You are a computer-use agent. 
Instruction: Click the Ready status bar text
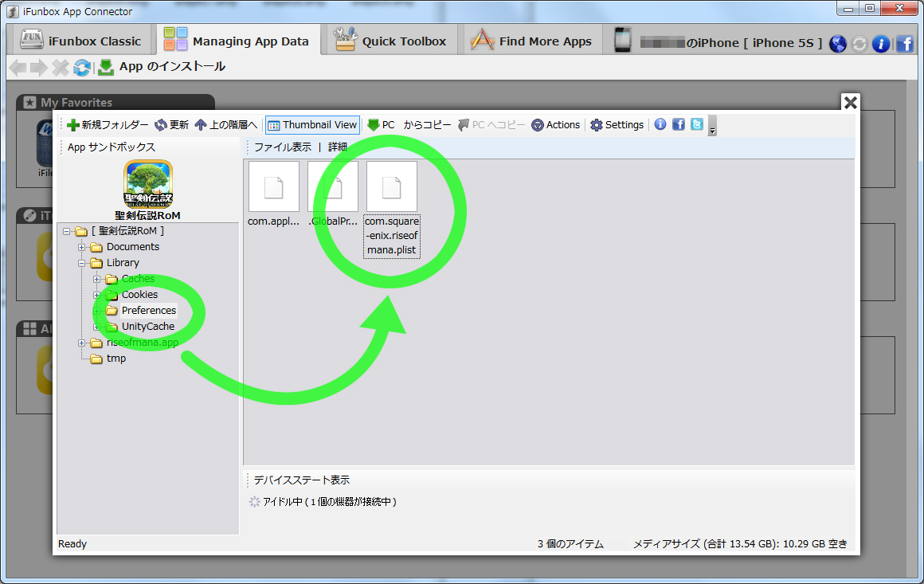click(72, 544)
